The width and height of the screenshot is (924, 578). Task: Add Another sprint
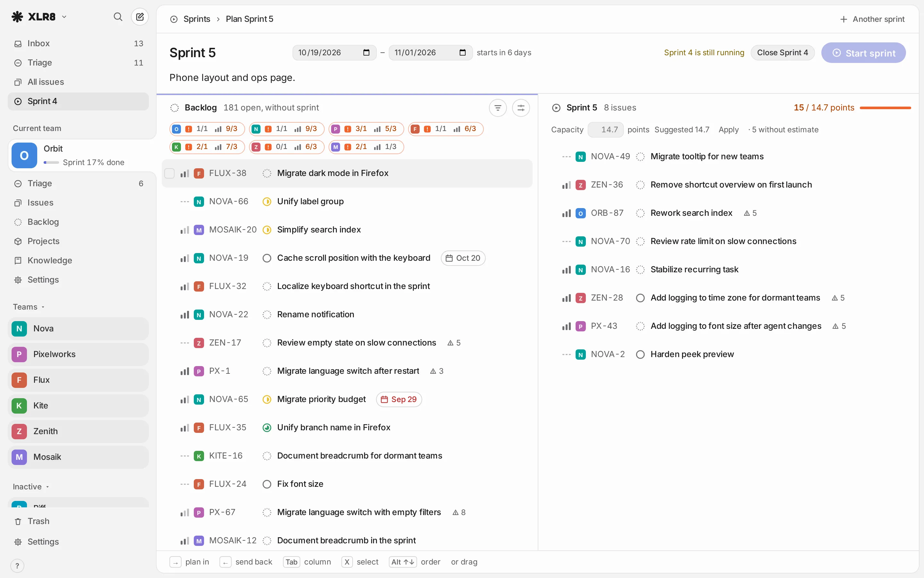(x=872, y=19)
